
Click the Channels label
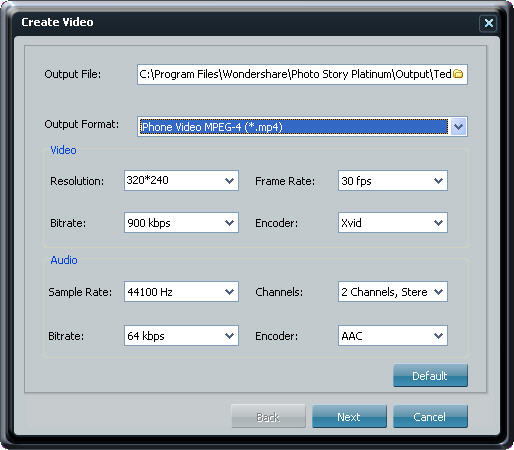point(279,292)
